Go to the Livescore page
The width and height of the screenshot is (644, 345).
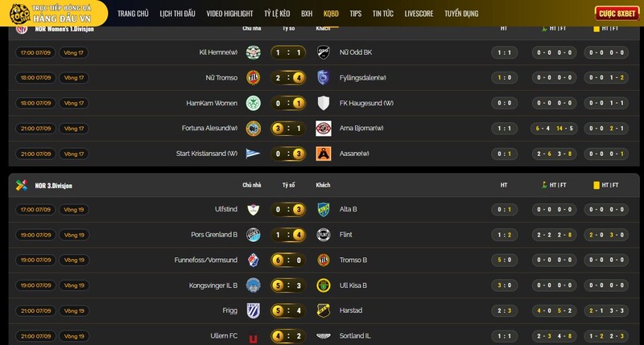click(x=419, y=14)
